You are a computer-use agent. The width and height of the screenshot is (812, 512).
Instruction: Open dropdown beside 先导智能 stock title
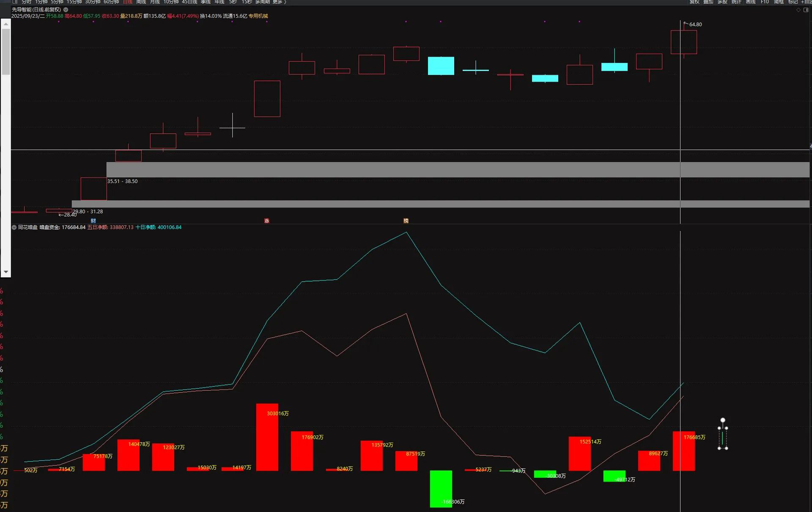coord(66,10)
